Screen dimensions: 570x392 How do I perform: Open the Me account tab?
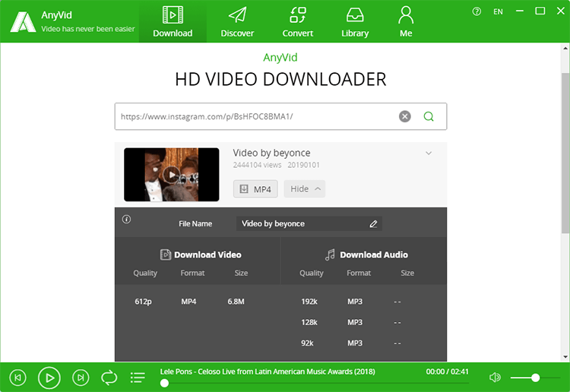point(406,22)
